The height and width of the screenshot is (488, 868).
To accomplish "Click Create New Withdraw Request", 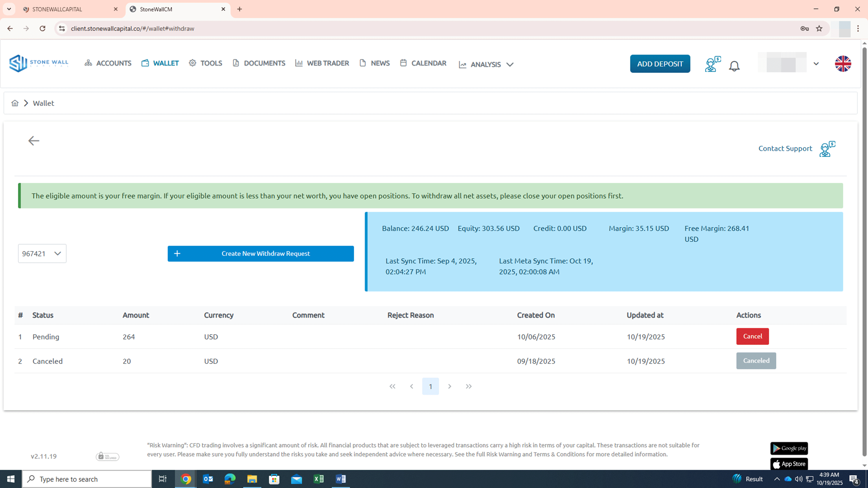I will [x=260, y=254].
